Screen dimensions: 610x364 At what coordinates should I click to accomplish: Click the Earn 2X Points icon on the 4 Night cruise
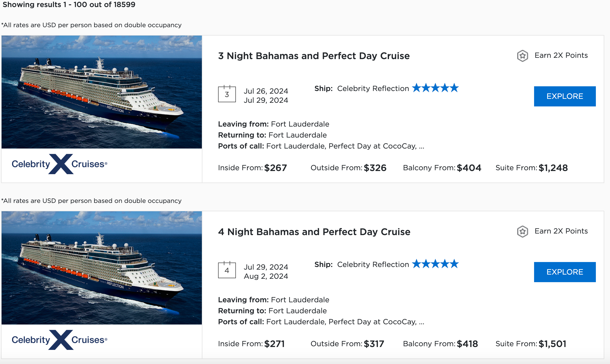click(523, 231)
